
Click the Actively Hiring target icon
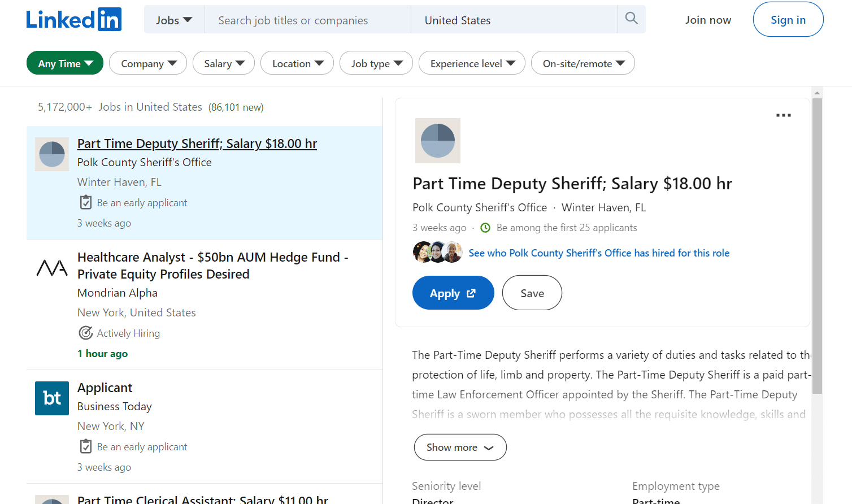point(85,333)
